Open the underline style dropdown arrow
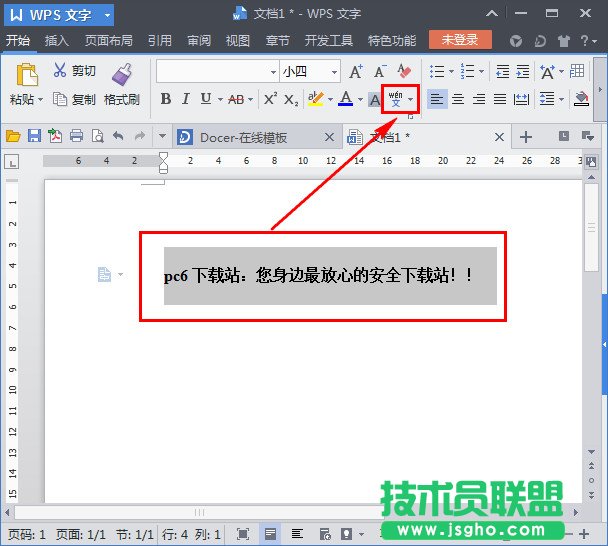608x546 pixels. click(220, 100)
